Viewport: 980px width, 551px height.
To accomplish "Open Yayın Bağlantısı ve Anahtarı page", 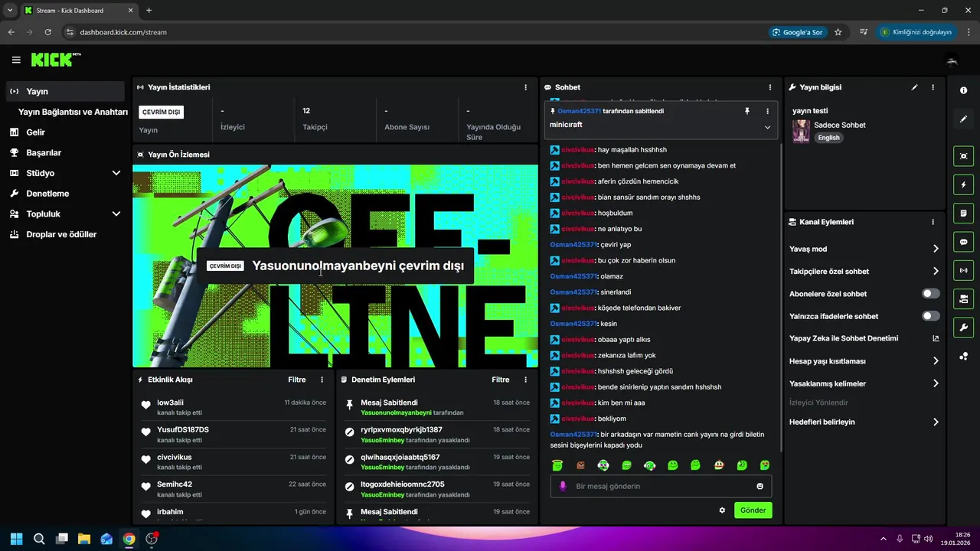I will [73, 112].
